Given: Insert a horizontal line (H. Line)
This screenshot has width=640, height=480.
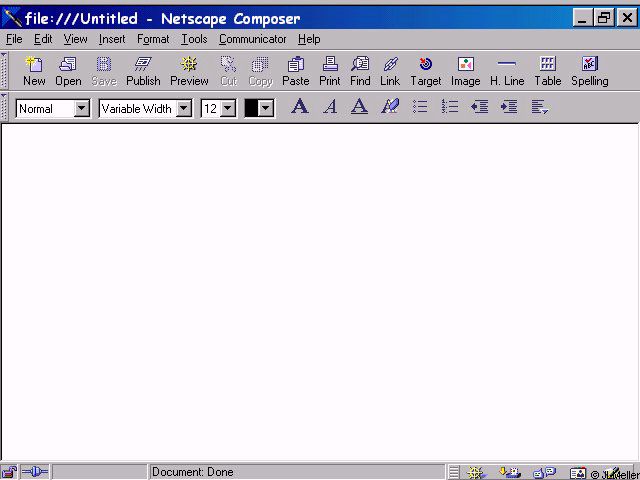Looking at the screenshot, I should pyautogui.click(x=507, y=71).
